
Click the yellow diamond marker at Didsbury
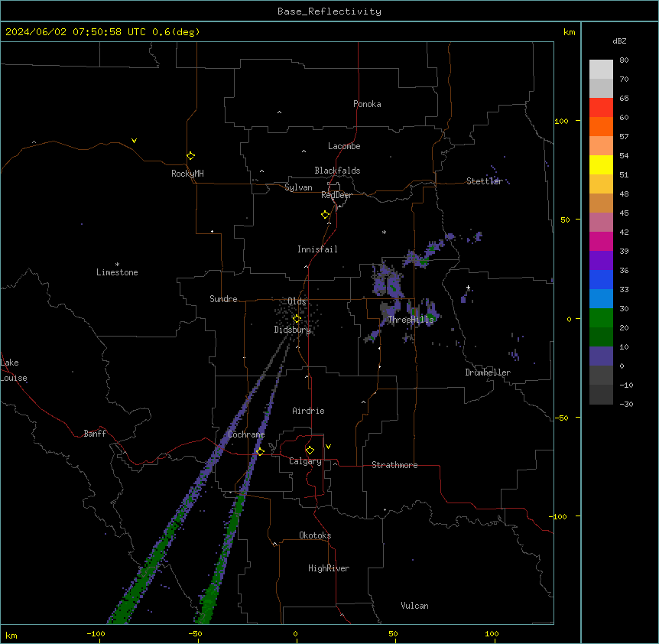tap(297, 319)
